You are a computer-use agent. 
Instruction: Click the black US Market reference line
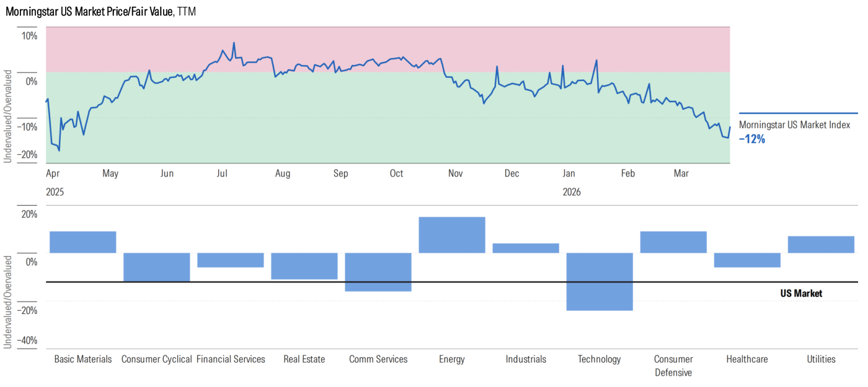452,282
